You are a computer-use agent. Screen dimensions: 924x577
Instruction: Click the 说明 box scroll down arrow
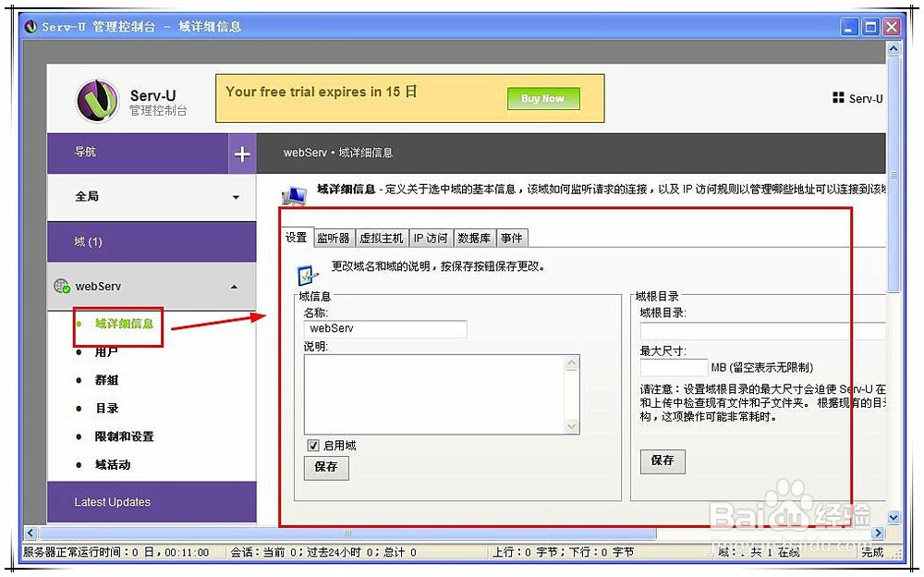(572, 426)
